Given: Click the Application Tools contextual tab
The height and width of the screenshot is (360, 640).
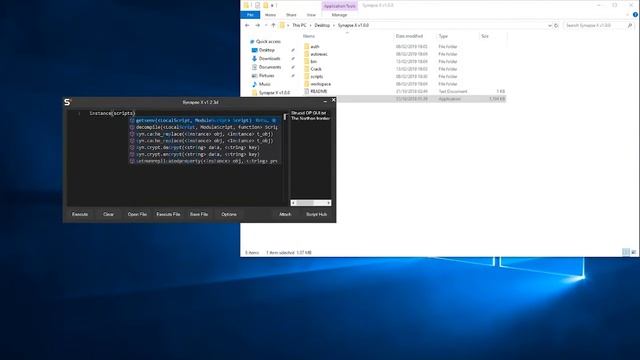Looking at the screenshot, I should [340, 6].
